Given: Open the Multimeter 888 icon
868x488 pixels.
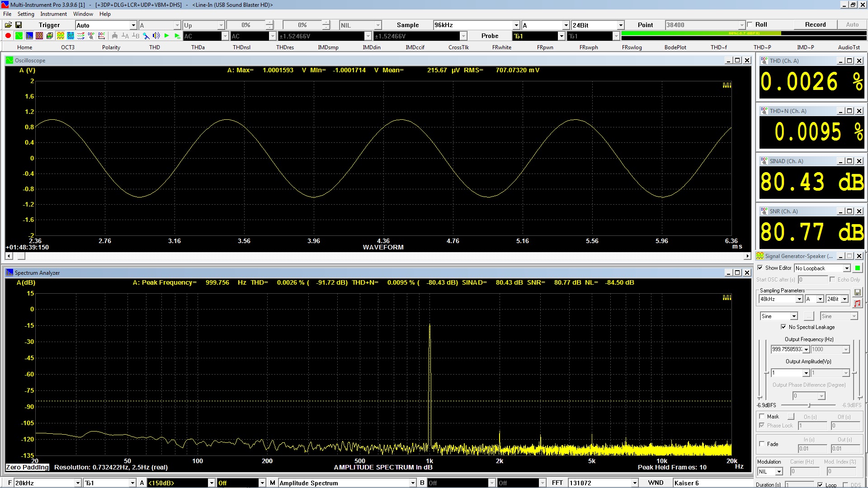Looking at the screenshot, I should (39, 36).
